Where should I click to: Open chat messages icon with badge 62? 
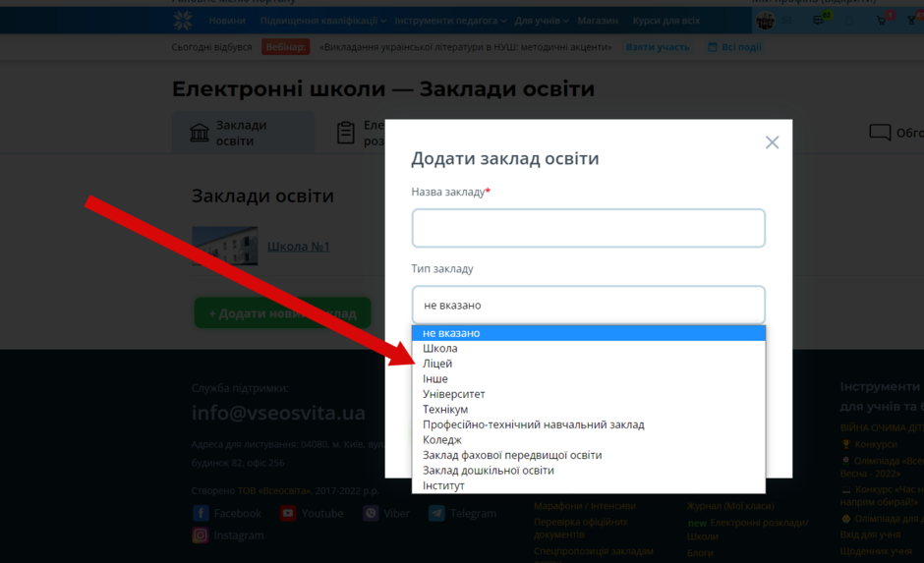[x=820, y=20]
